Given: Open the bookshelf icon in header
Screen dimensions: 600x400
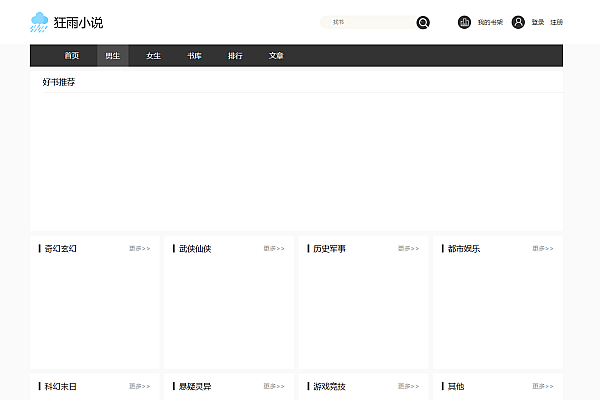Looking at the screenshot, I should tap(464, 22).
